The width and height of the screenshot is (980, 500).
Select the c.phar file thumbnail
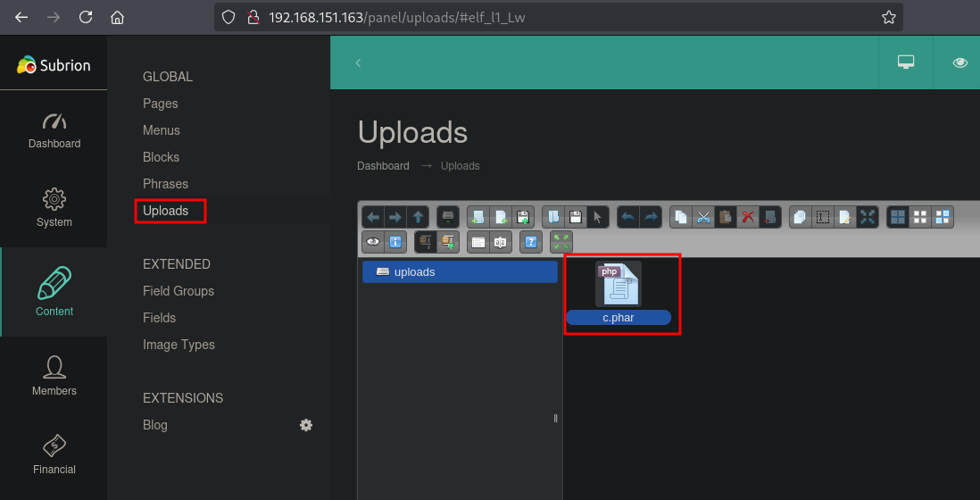click(x=619, y=286)
